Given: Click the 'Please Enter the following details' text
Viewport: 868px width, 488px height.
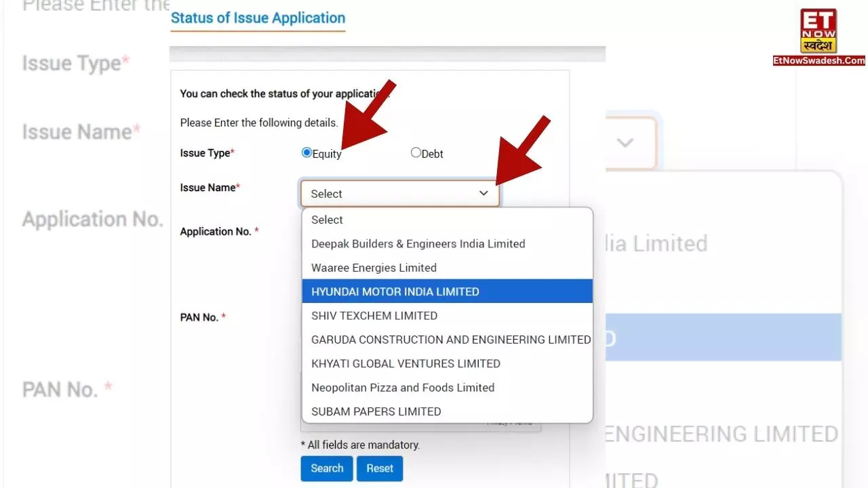Looking at the screenshot, I should click(259, 123).
